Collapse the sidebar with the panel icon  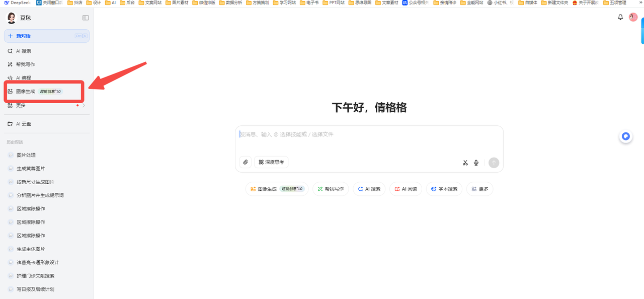point(86,18)
